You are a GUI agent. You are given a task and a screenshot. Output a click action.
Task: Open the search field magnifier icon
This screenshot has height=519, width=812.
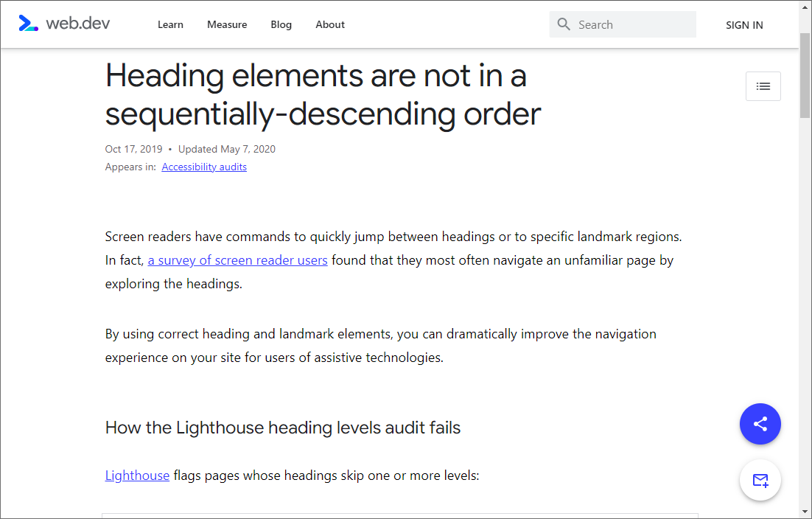pos(564,24)
